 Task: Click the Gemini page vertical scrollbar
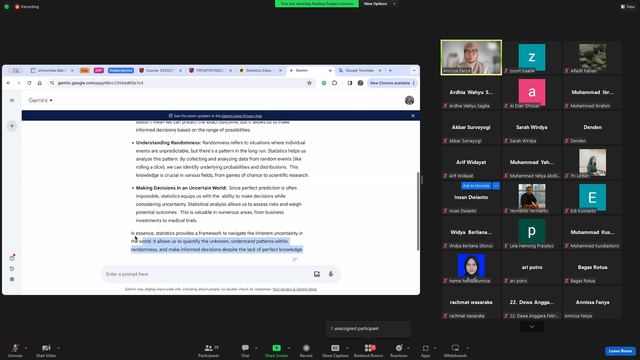click(418, 211)
